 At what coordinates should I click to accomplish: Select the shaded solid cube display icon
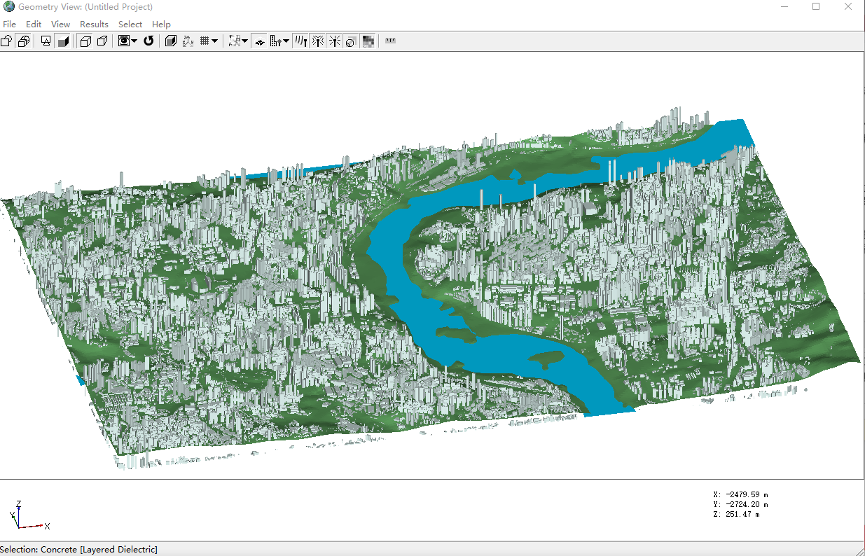pos(63,41)
